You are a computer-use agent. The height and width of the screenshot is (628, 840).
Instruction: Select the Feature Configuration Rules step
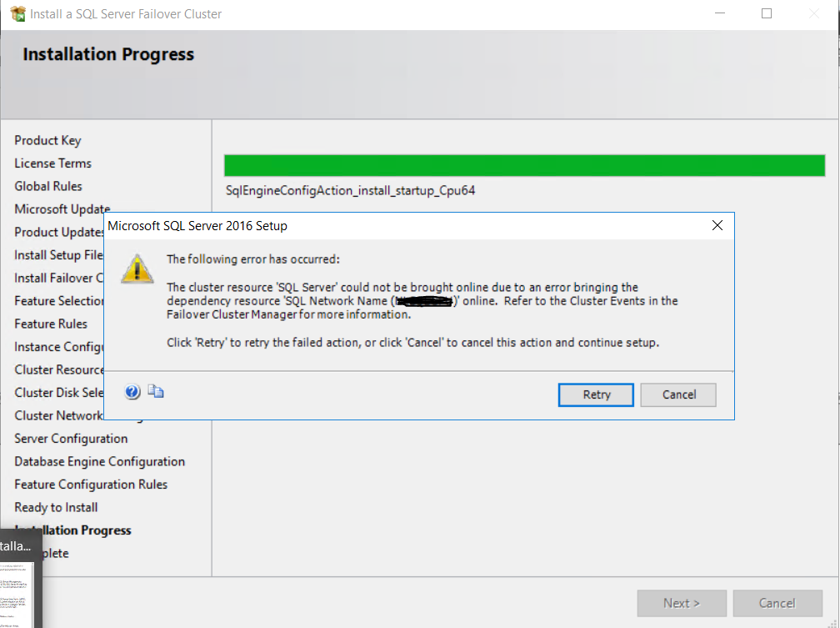[x=91, y=485]
